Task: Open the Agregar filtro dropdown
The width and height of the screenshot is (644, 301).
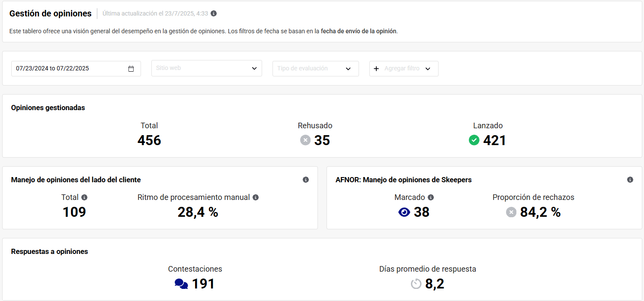Action: pyautogui.click(x=404, y=69)
